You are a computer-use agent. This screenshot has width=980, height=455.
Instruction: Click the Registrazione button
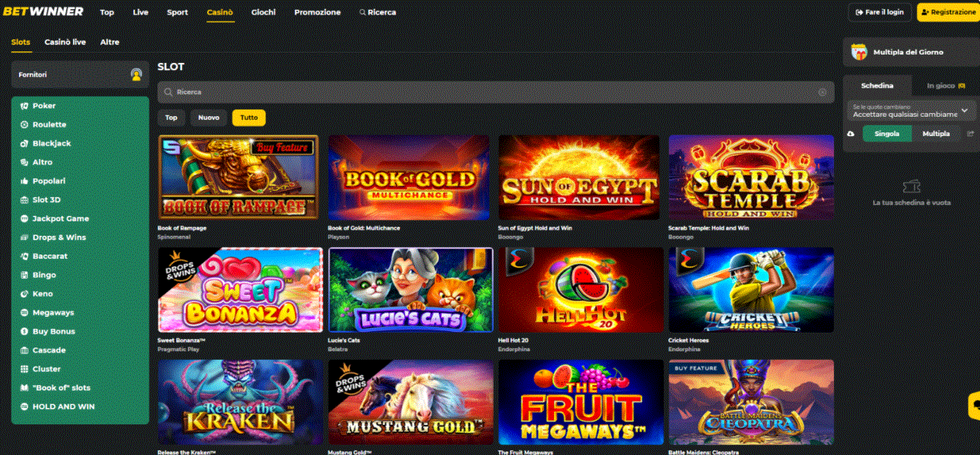click(x=948, y=12)
